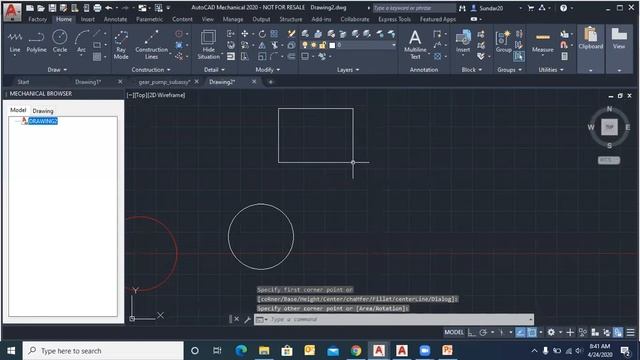Click the Save icon in quick access toolbar

point(52,8)
